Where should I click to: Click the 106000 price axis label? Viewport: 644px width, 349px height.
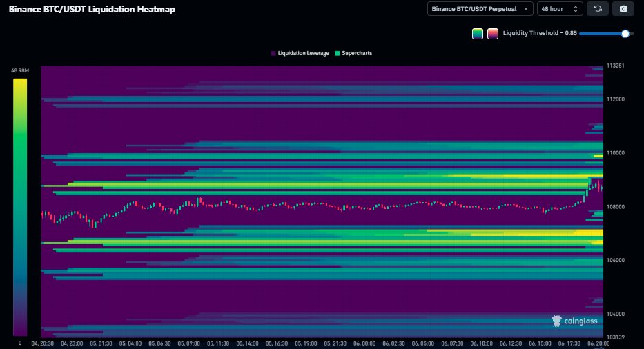pyautogui.click(x=616, y=260)
